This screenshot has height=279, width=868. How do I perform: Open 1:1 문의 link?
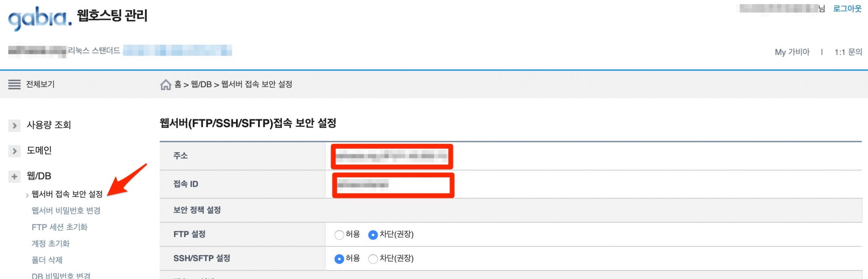click(x=848, y=52)
